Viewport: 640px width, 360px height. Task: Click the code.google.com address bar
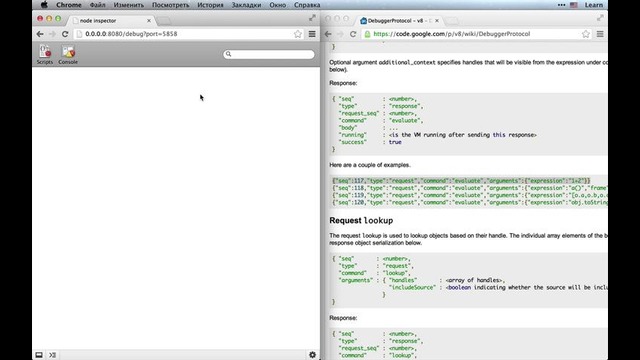click(476, 34)
